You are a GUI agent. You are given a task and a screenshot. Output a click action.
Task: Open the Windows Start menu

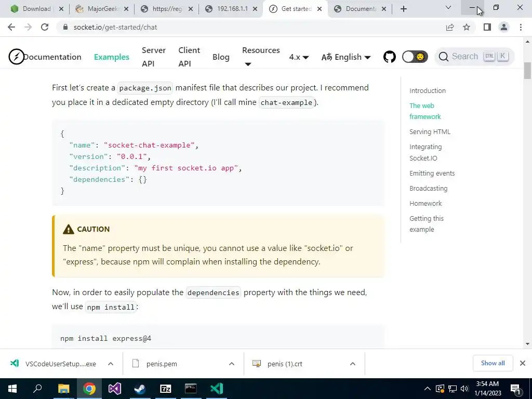(x=12, y=389)
